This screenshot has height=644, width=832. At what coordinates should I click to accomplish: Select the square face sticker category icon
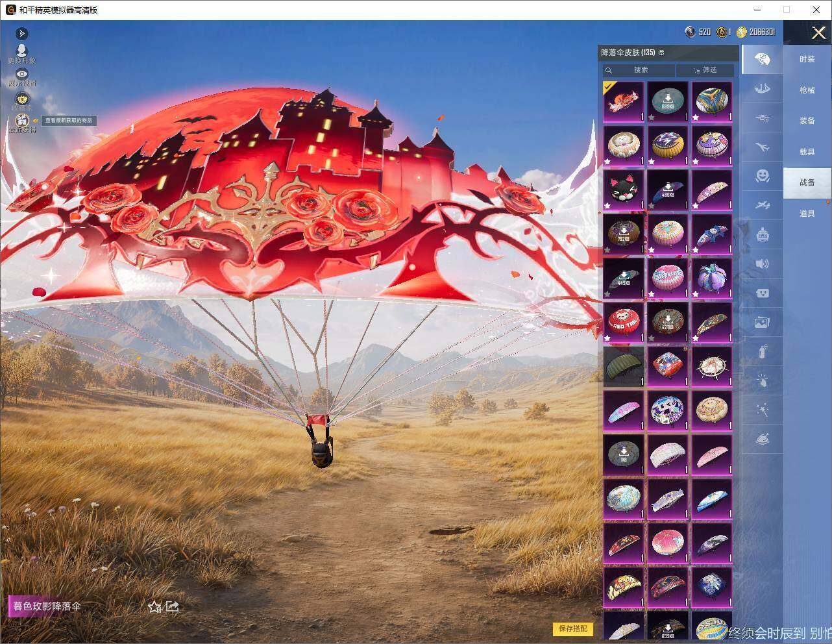pyautogui.click(x=763, y=293)
